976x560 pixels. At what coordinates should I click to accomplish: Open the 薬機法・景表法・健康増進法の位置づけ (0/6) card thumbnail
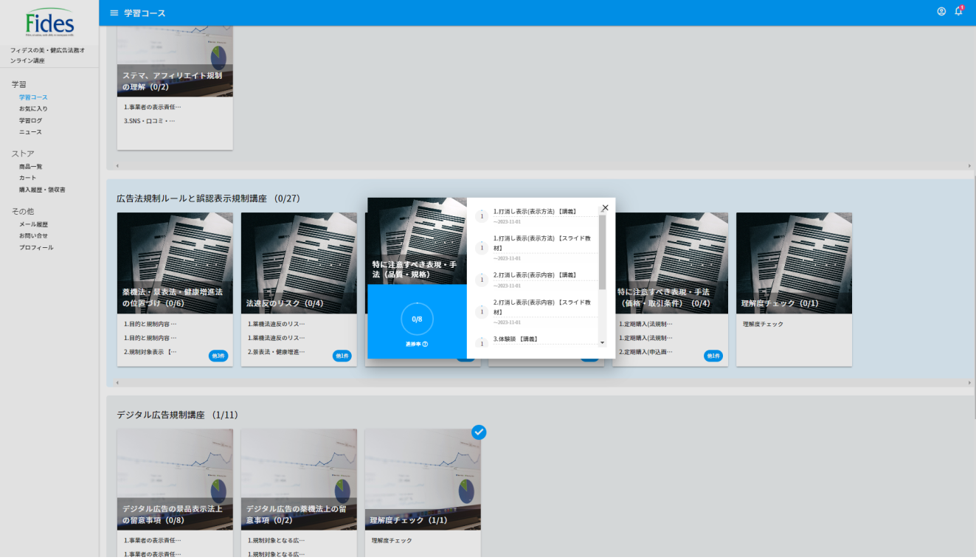[x=175, y=263]
